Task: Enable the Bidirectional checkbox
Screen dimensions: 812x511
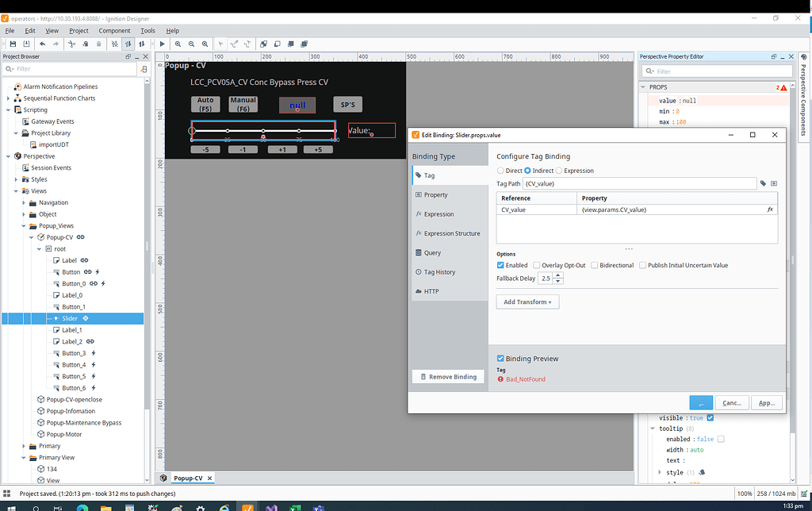Action: pyautogui.click(x=595, y=265)
